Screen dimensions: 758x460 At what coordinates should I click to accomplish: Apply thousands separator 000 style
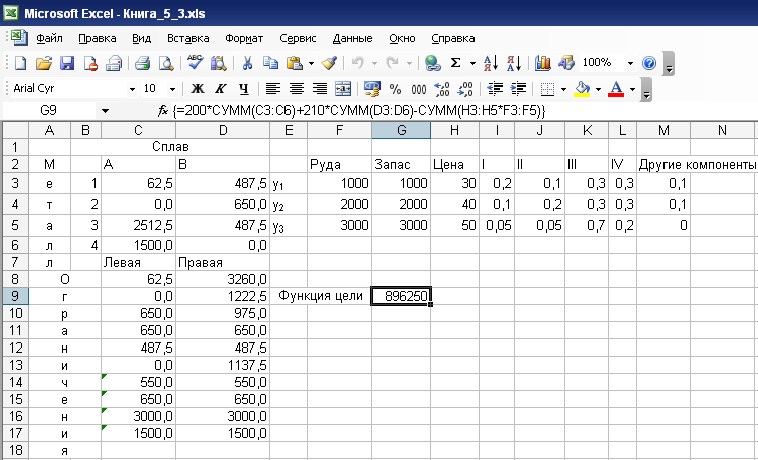pyautogui.click(x=419, y=89)
